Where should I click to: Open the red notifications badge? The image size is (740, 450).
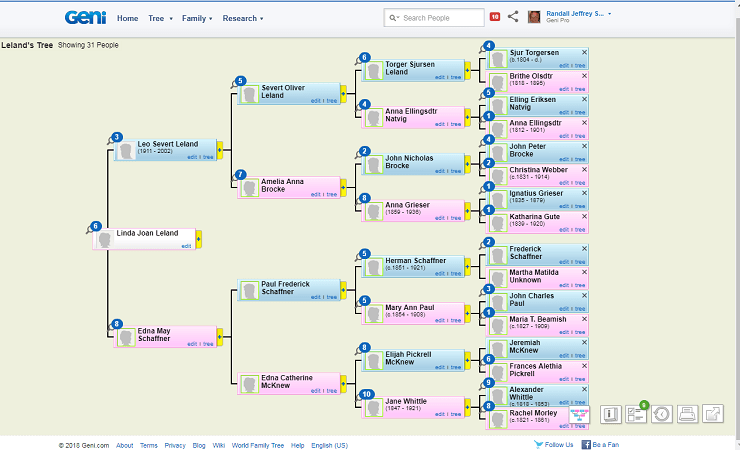[495, 17]
